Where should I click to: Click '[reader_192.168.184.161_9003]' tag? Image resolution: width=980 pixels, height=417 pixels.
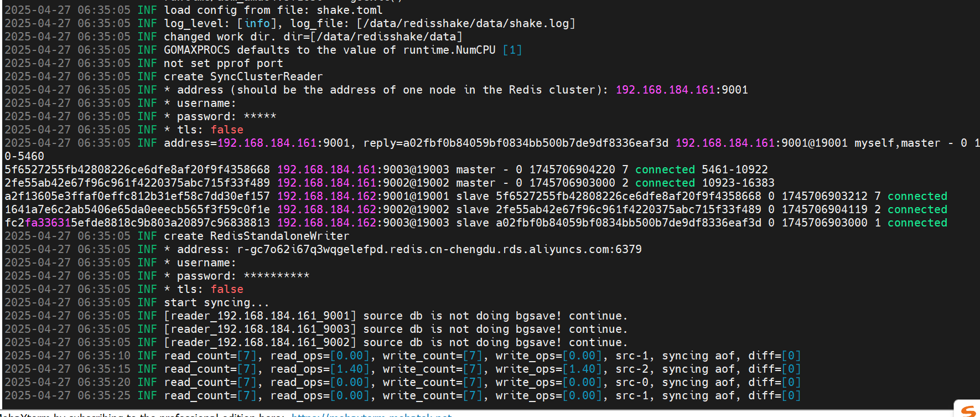pyautogui.click(x=260, y=329)
